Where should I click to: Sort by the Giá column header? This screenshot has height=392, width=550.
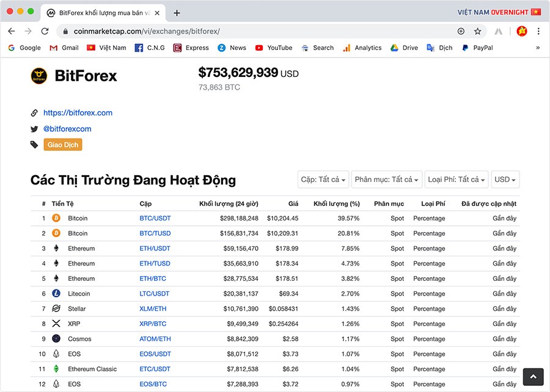293,203
